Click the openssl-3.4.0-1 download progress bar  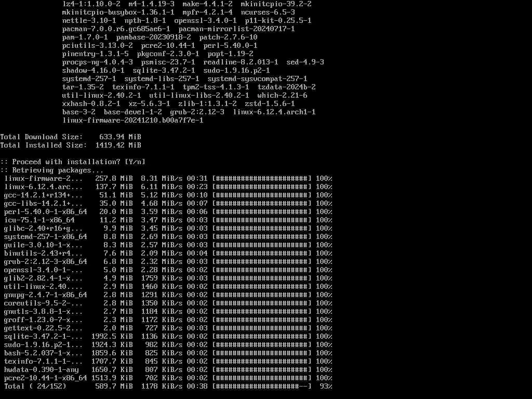pyautogui.click(x=262, y=270)
